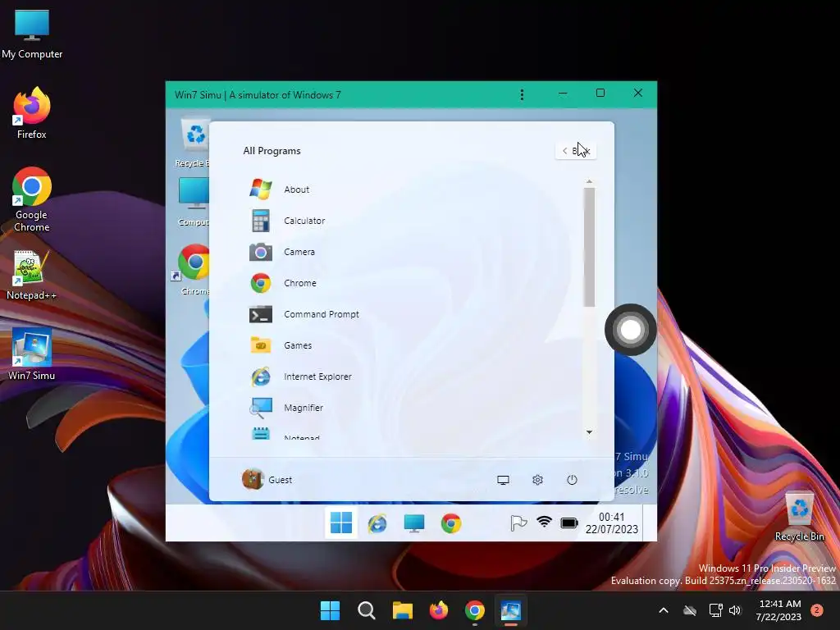Click the floating round assistive button
The width and height of the screenshot is (840, 630).
point(631,330)
